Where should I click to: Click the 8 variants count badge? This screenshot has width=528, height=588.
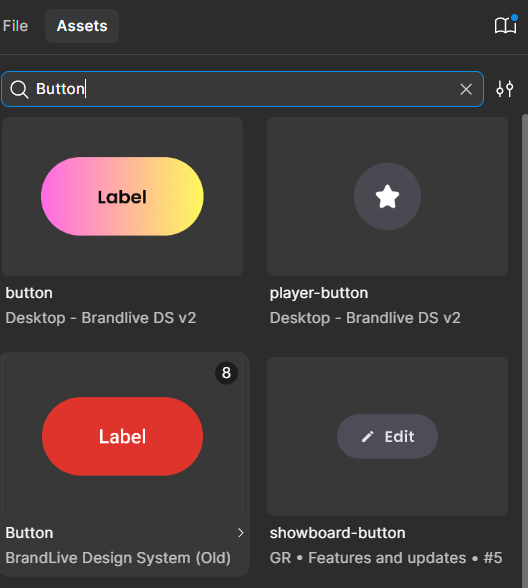(226, 373)
